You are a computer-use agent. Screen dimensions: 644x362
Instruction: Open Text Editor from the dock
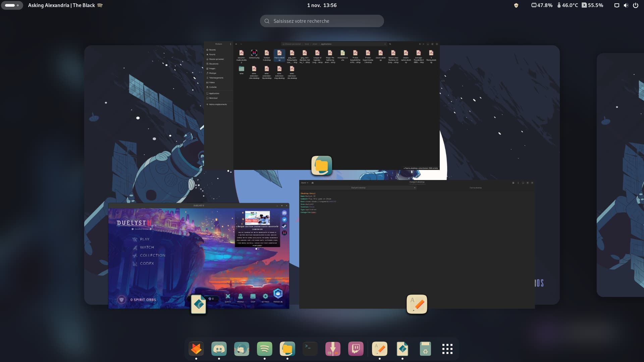[380, 349]
